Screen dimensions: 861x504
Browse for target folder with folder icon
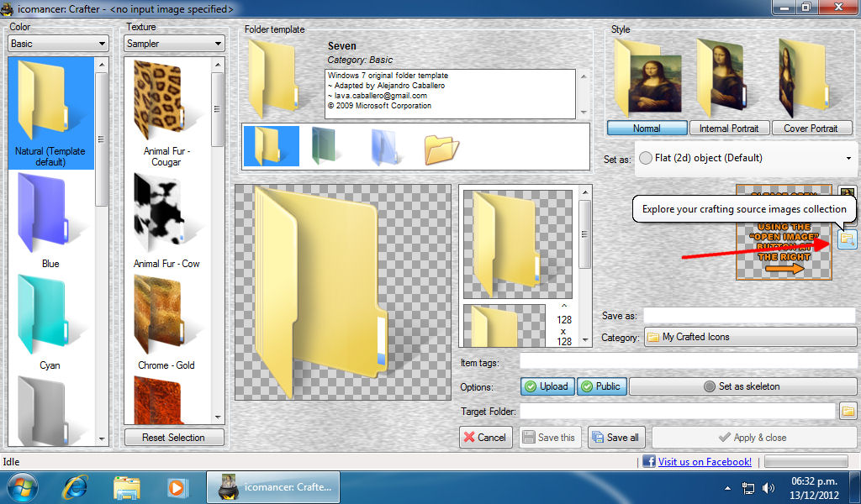coord(848,411)
